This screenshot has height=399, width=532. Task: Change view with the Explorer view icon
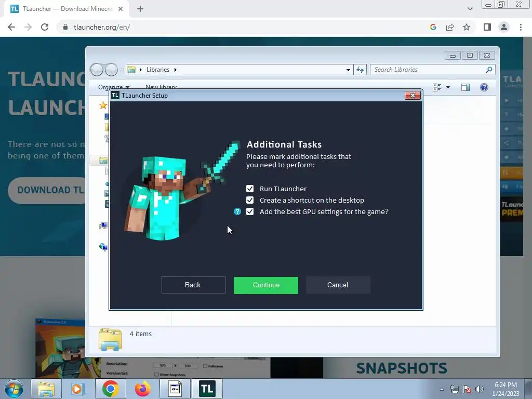tap(437, 87)
